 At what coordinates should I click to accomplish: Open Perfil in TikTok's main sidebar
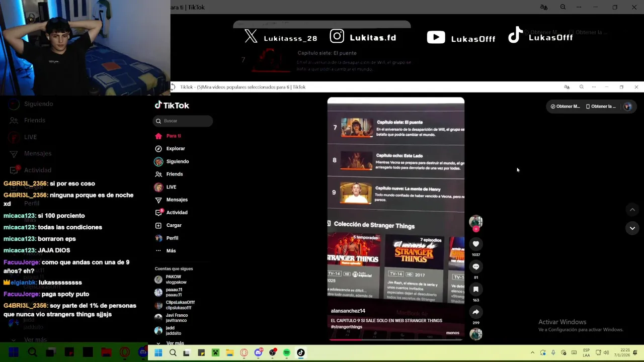point(167,238)
